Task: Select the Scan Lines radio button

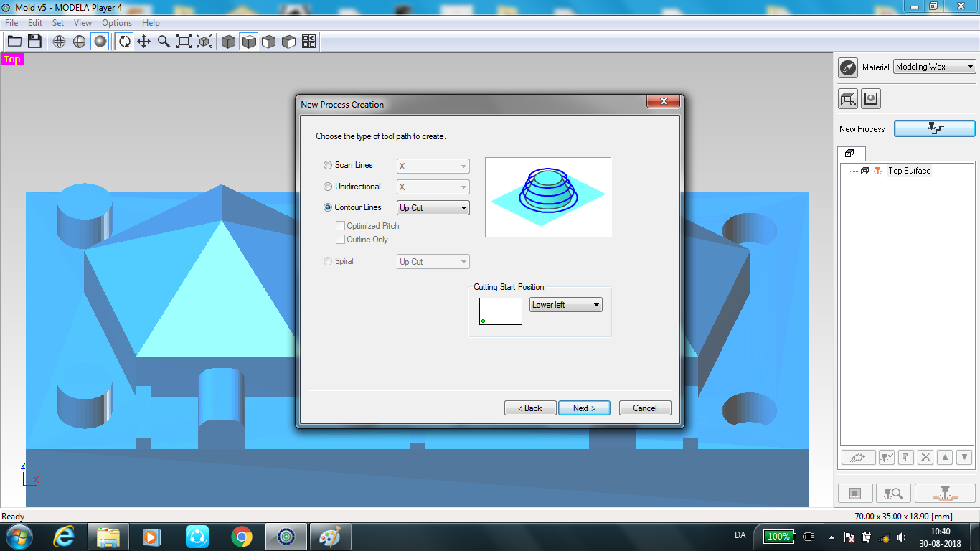Action: click(x=328, y=165)
